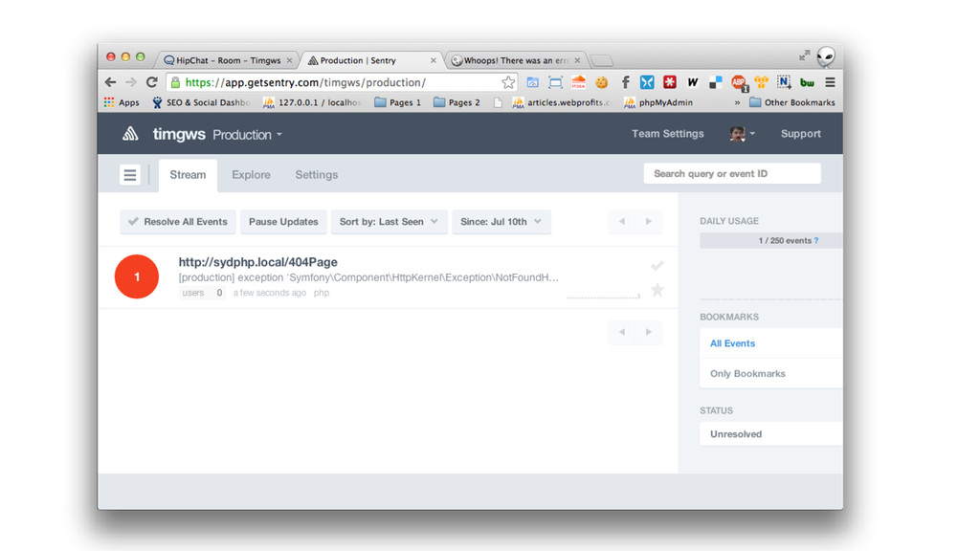
Task: Click the cookie extension icon
Action: pos(601,82)
